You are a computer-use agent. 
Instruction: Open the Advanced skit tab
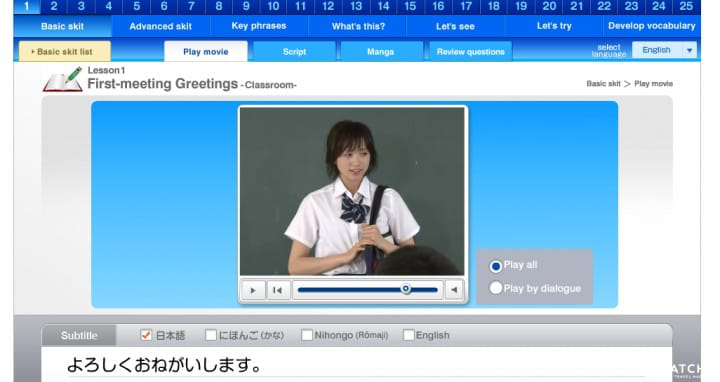tap(161, 27)
